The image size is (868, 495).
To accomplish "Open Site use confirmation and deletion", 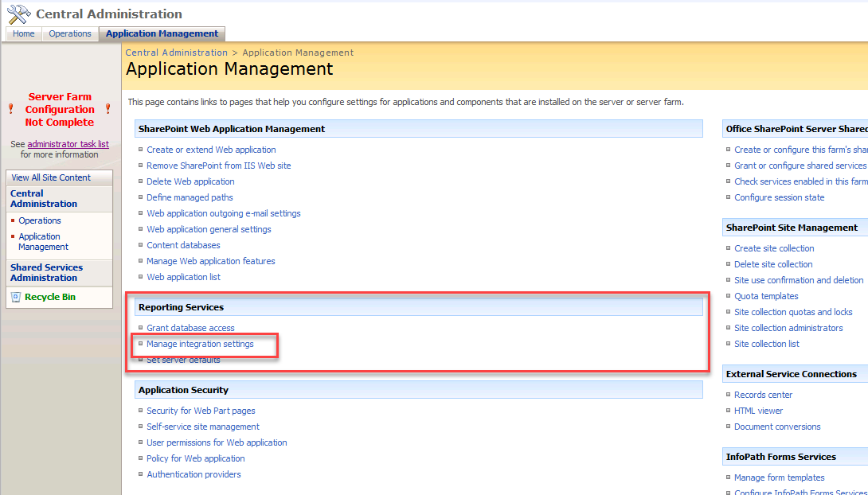I will pyautogui.click(x=799, y=280).
